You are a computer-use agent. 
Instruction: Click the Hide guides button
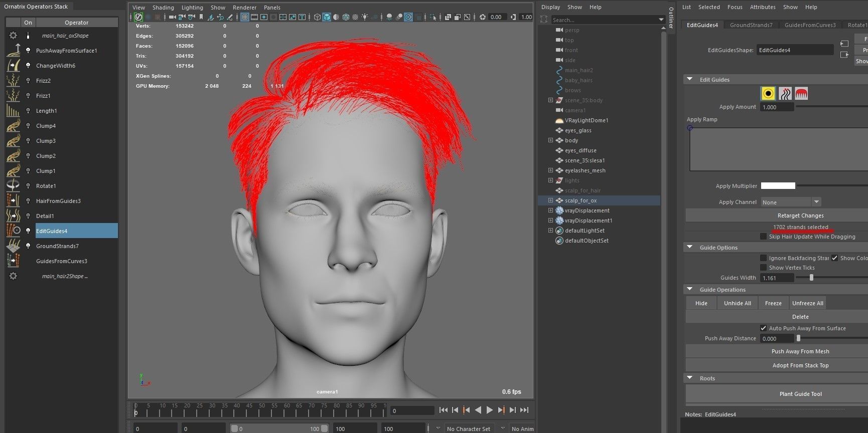click(x=701, y=303)
